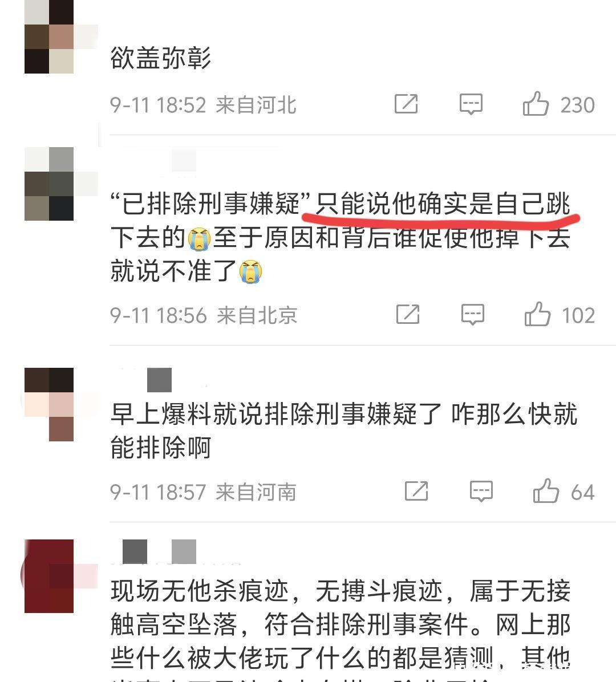The image size is (616, 682).
Task: Reply to the comment from 河南
Action: coord(481,491)
